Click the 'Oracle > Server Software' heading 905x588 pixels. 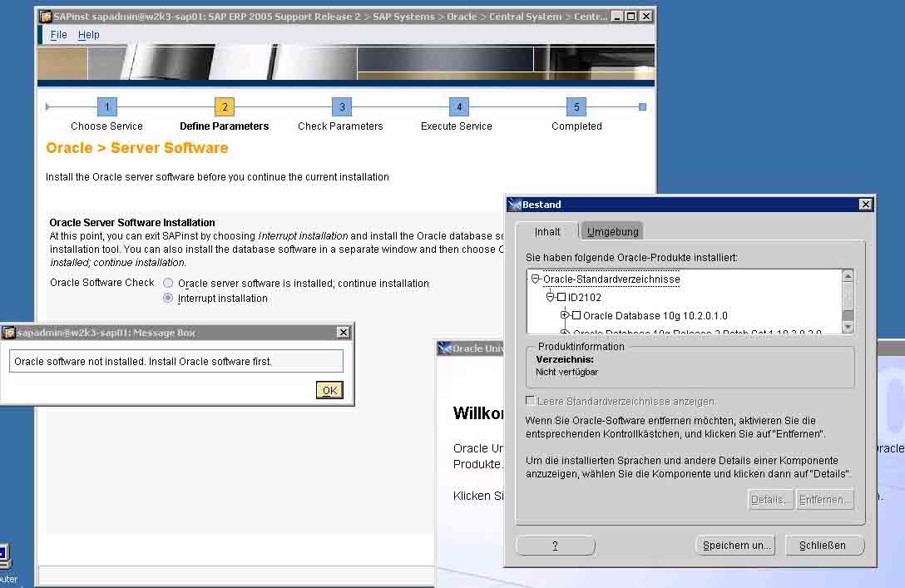(x=136, y=148)
